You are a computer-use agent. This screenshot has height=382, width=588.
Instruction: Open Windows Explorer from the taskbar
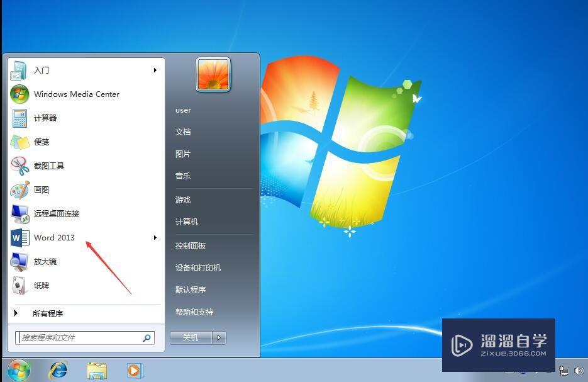click(97, 370)
